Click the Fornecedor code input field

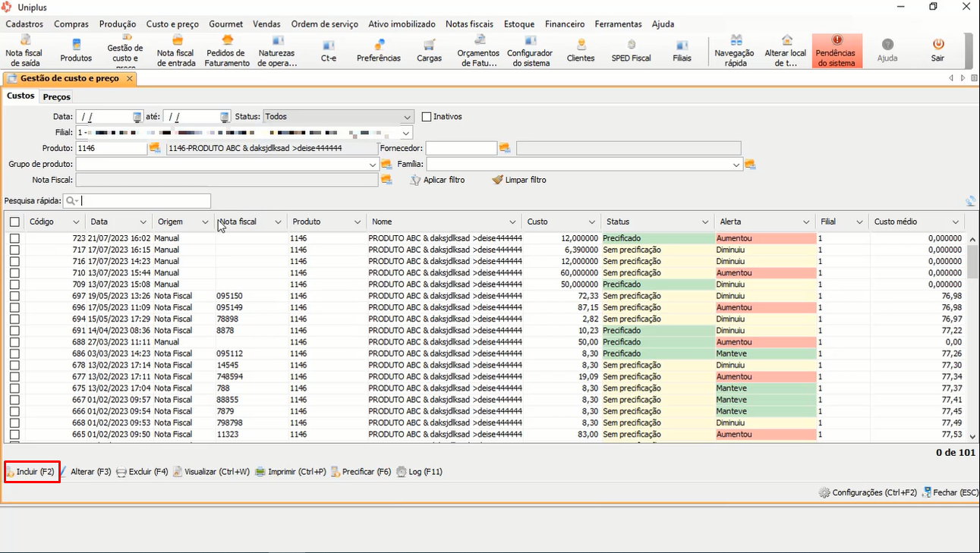[x=461, y=148]
